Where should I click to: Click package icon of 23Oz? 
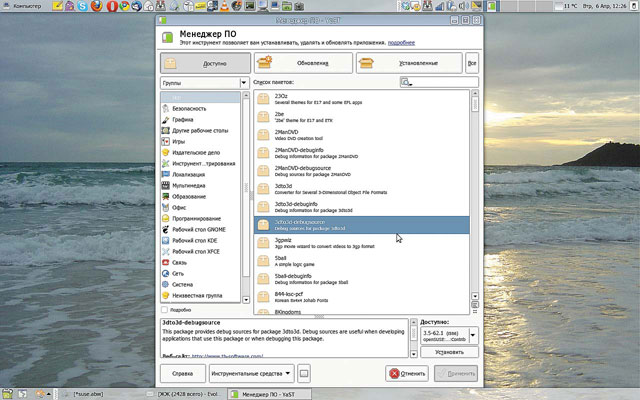click(263, 99)
